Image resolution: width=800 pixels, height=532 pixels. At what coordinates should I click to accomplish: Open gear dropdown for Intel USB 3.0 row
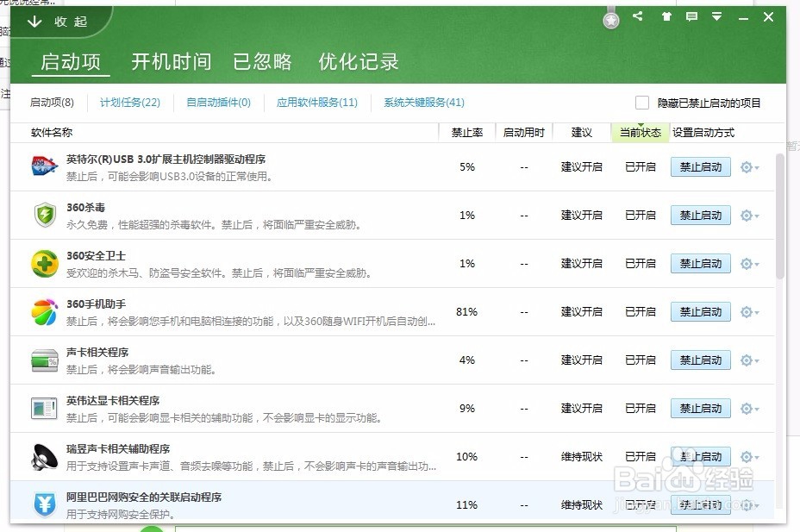(x=749, y=167)
